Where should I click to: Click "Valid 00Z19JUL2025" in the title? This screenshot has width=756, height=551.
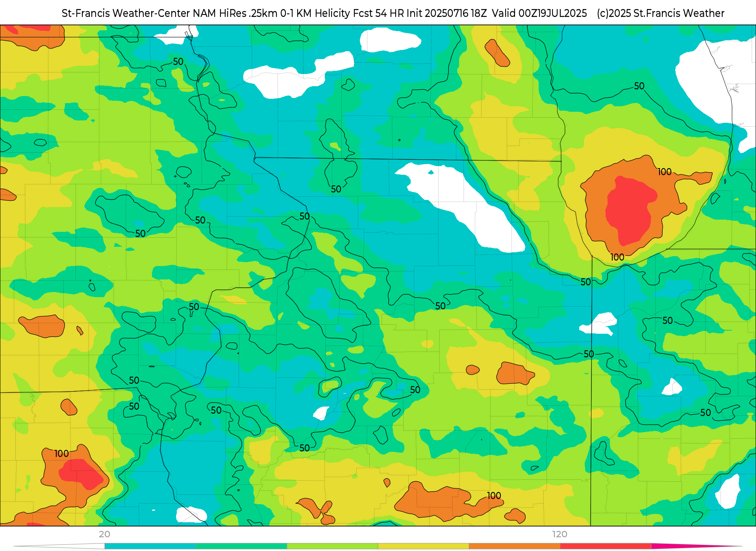point(539,13)
